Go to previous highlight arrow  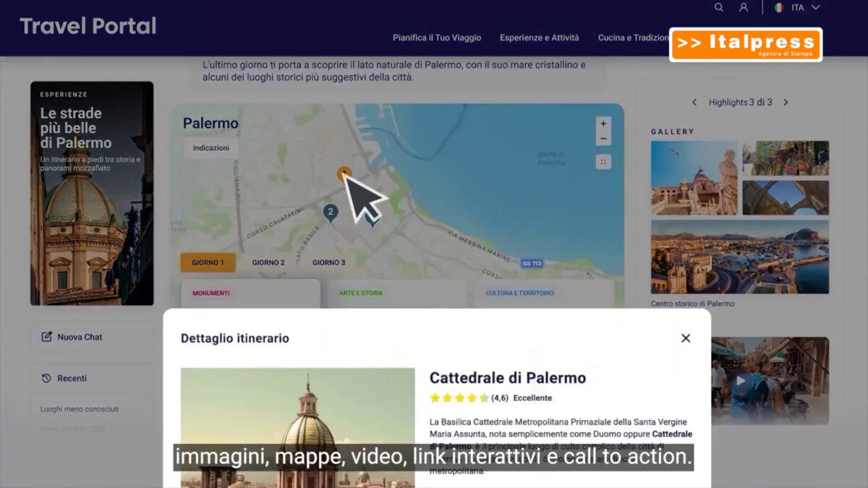coord(694,103)
